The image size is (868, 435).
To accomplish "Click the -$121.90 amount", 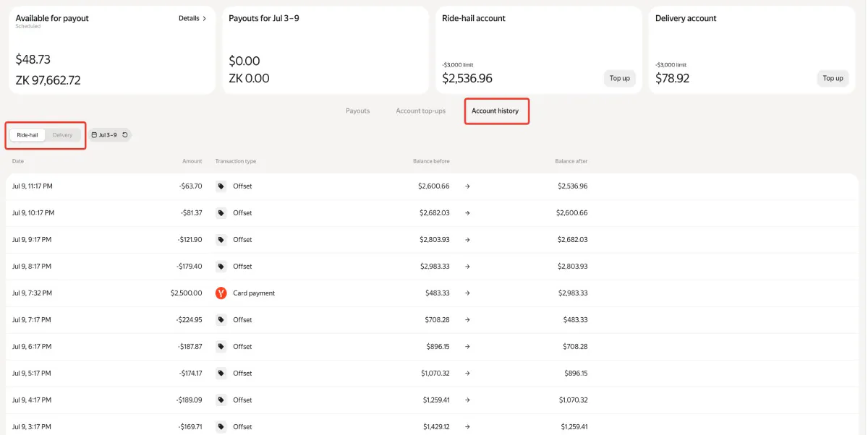I will (x=190, y=240).
